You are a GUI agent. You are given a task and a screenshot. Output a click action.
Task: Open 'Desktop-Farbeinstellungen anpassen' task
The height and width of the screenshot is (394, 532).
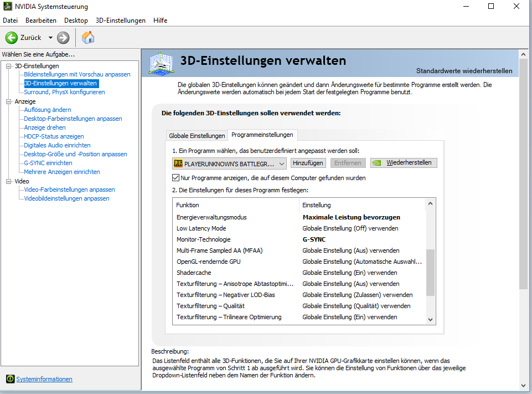point(73,119)
